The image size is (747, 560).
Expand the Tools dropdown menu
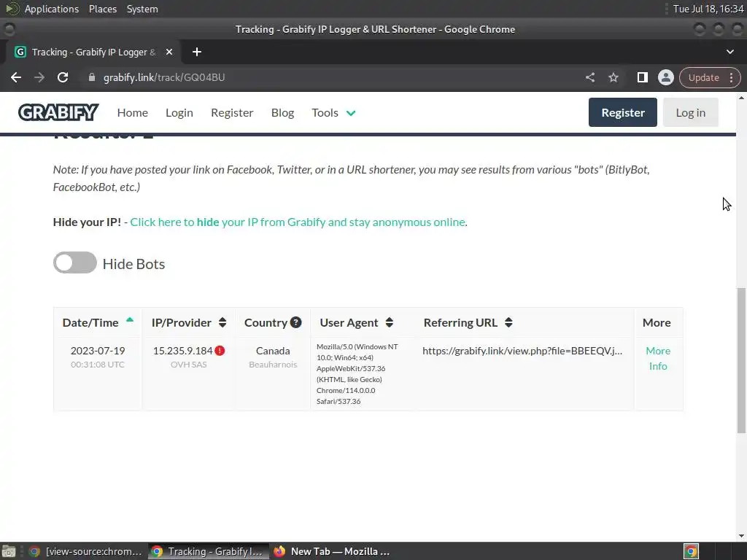pos(333,113)
